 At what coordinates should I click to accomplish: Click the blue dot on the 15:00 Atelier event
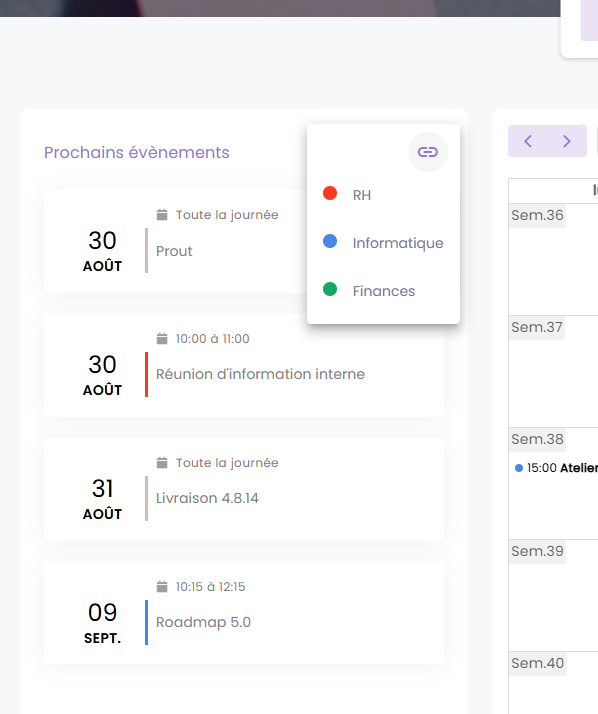518,468
